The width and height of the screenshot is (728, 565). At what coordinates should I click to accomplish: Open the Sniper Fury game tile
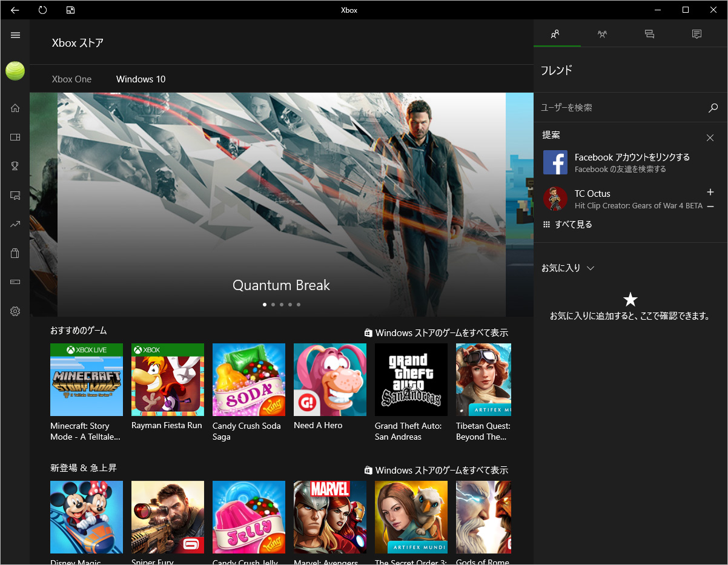click(168, 522)
